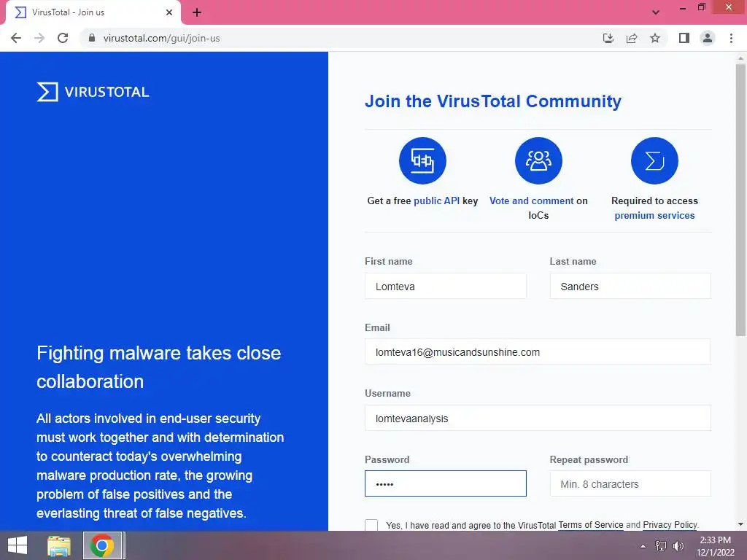Open the public API link

pos(437,201)
